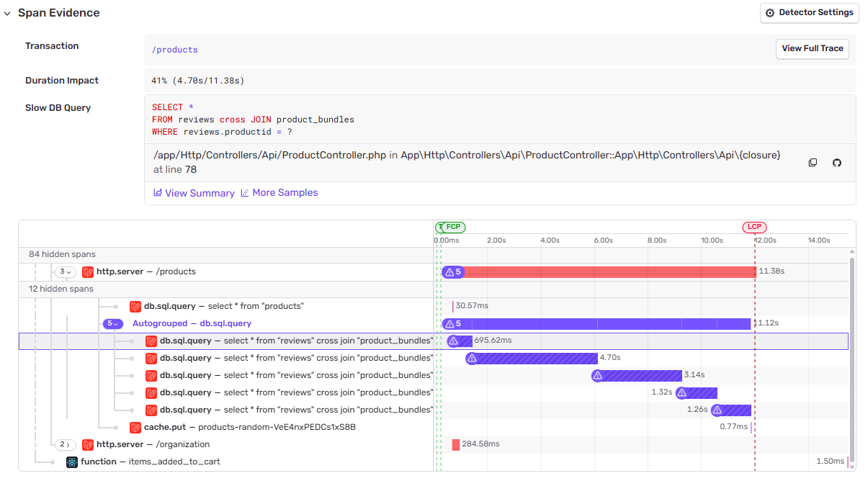Collapse the Autogrouped db.sql.query group of 5

click(113, 324)
